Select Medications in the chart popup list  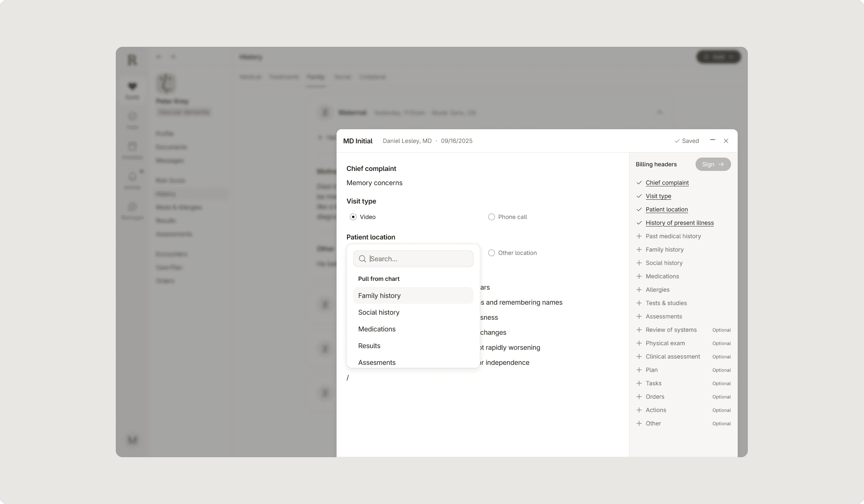377,329
